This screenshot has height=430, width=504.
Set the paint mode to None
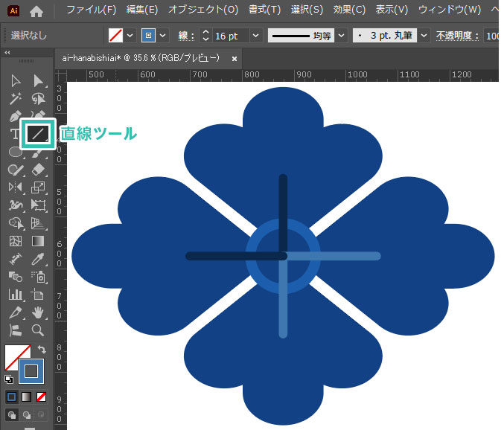coord(42,397)
